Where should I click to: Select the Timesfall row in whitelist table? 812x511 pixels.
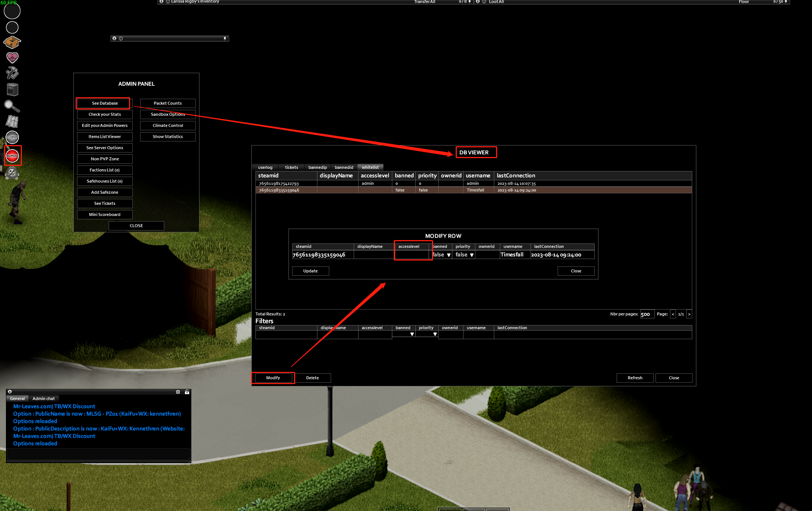(474, 190)
